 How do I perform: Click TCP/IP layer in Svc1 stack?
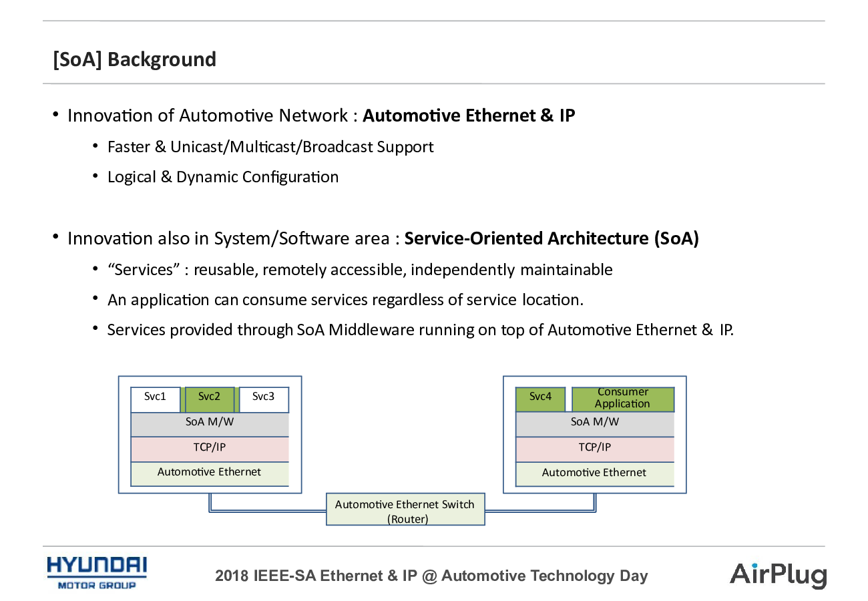(x=210, y=449)
